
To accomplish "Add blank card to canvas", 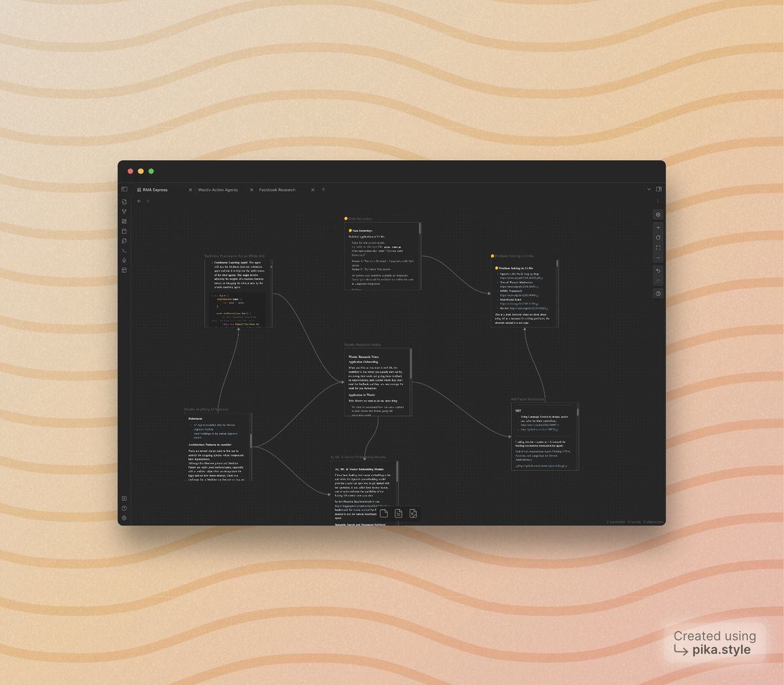I will (384, 514).
